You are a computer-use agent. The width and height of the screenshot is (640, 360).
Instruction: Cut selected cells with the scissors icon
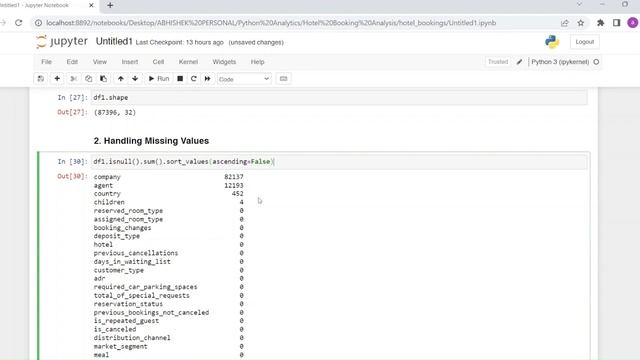click(73, 79)
